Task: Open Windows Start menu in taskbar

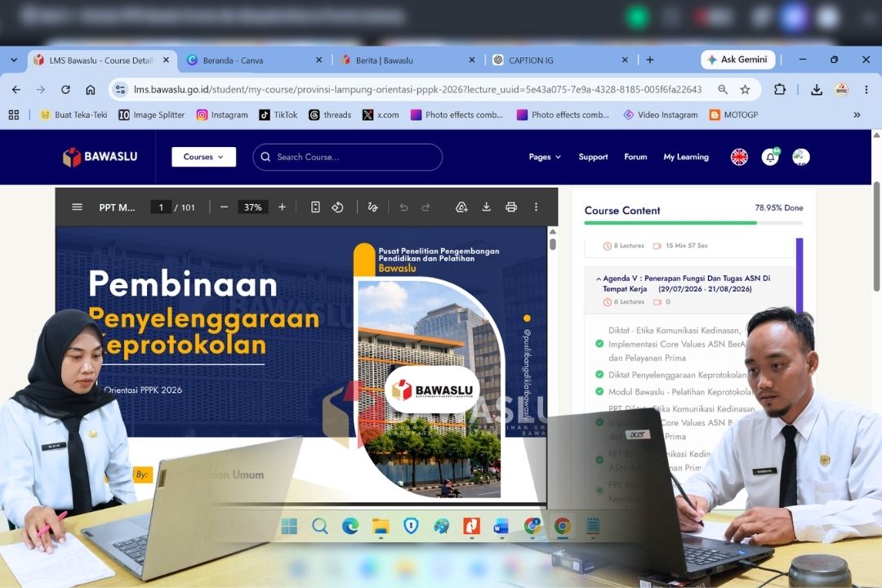Action: tap(289, 526)
